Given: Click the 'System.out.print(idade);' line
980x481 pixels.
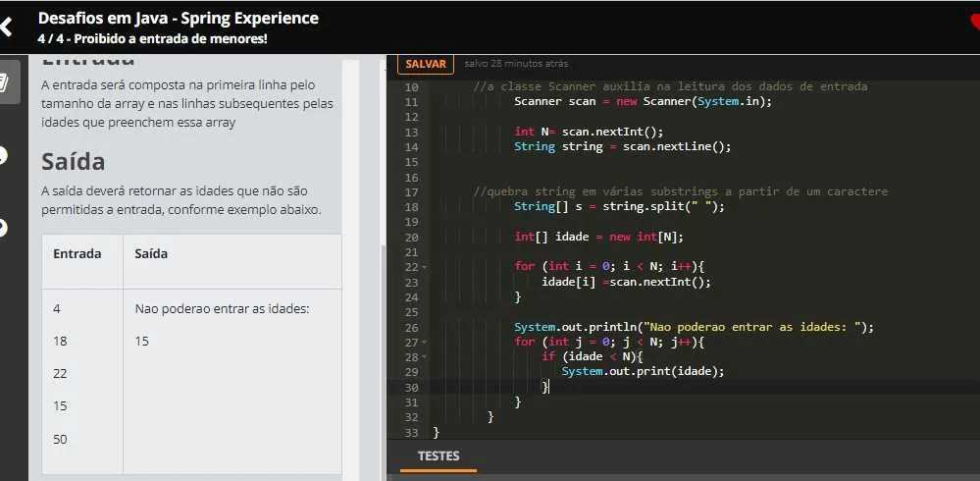Looking at the screenshot, I should pyautogui.click(x=643, y=372).
